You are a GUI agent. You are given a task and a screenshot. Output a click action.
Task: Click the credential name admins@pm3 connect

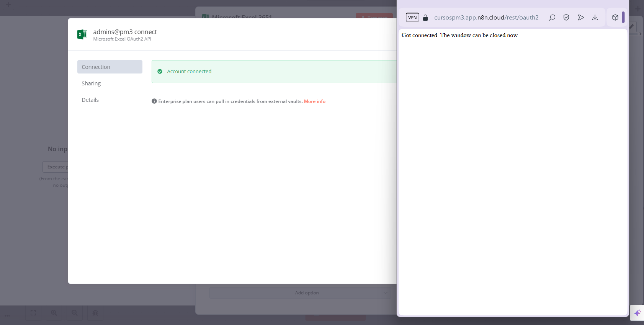125,32
